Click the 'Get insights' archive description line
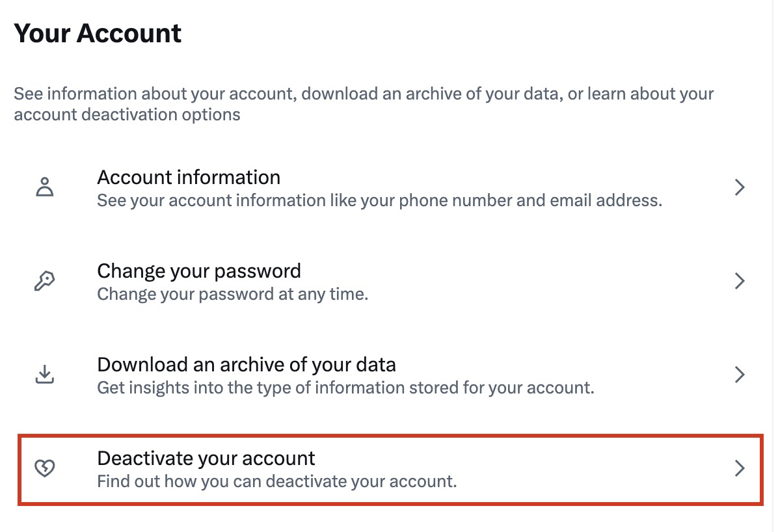Image resolution: width=778 pixels, height=532 pixels. pyautogui.click(x=345, y=388)
